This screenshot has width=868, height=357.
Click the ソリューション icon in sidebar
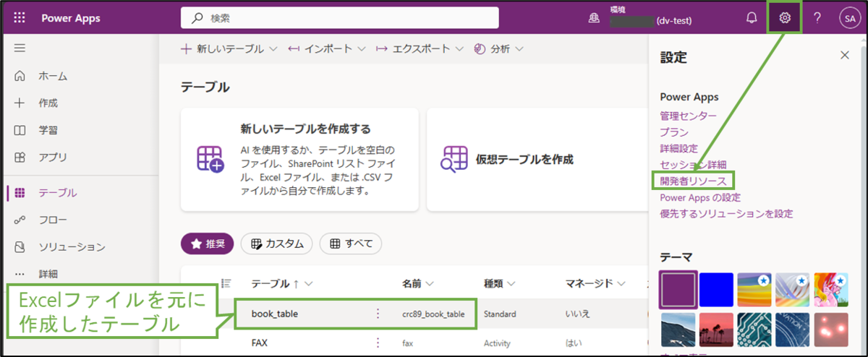(20, 247)
